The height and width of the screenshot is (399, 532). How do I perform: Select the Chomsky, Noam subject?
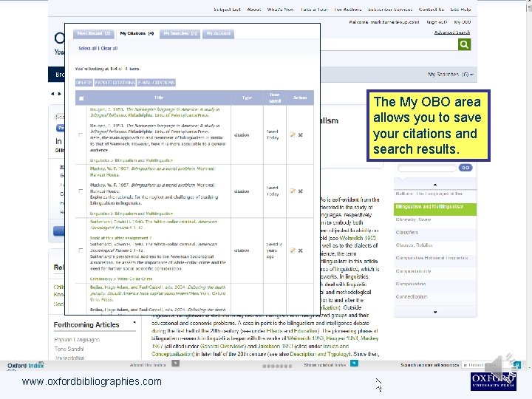(x=413, y=219)
